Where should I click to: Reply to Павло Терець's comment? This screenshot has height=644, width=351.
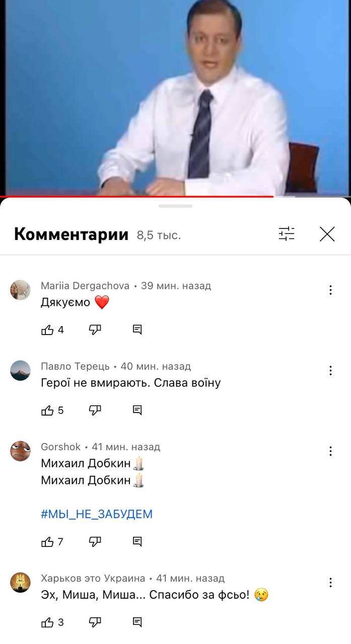(x=137, y=410)
